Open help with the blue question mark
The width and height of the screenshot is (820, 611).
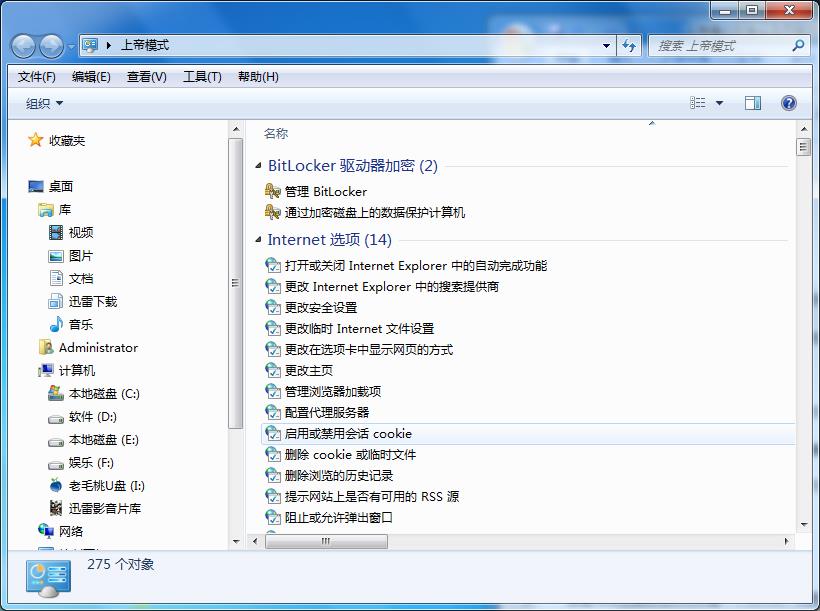coord(789,103)
